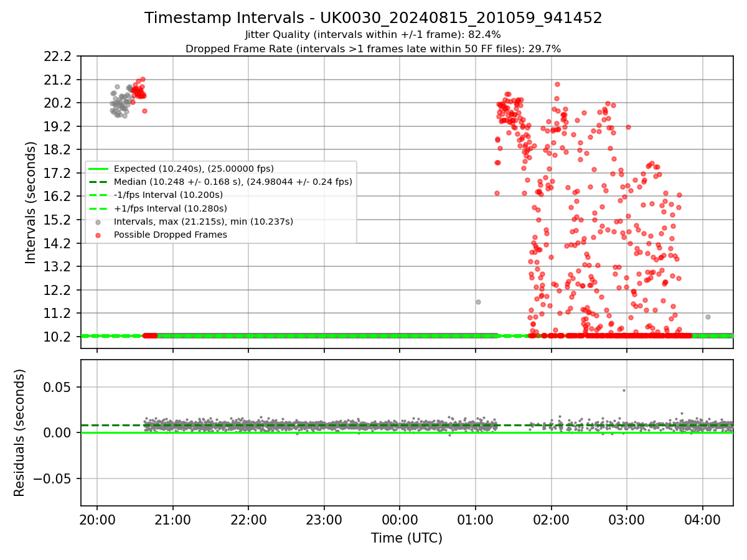Click legend entry 'Expected (10.240s), (25.00000 fps)'
The image size is (747, 560).
(x=194, y=169)
